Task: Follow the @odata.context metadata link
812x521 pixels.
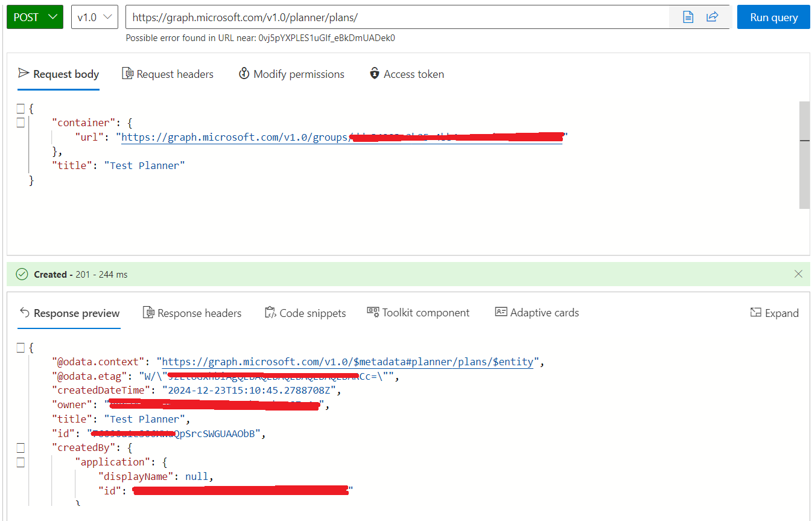Action: [348, 362]
